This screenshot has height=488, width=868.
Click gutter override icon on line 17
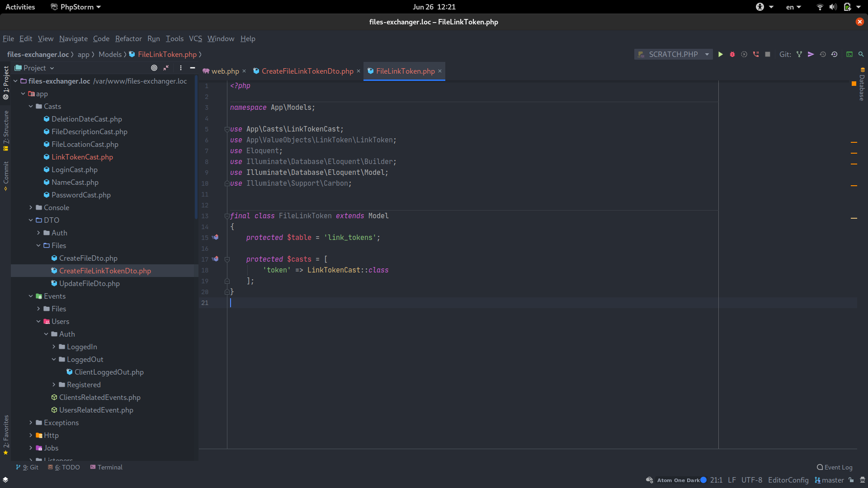pos(216,259)
